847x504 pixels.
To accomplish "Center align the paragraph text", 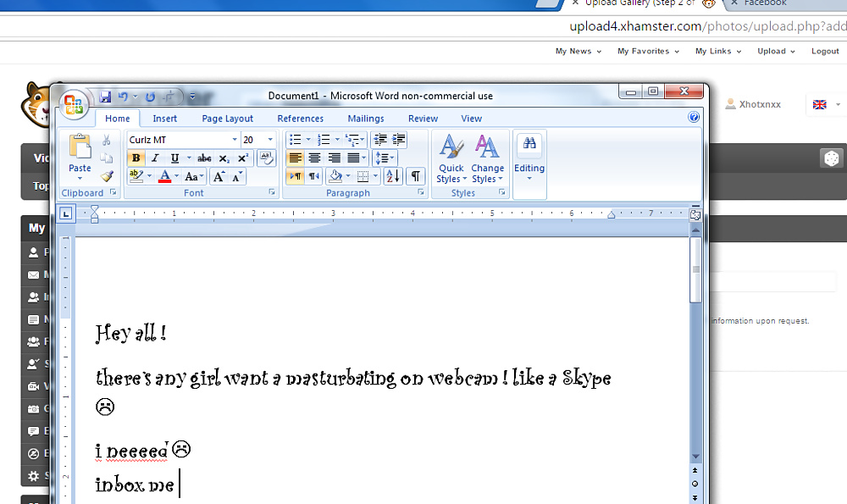I will point(314,158).
